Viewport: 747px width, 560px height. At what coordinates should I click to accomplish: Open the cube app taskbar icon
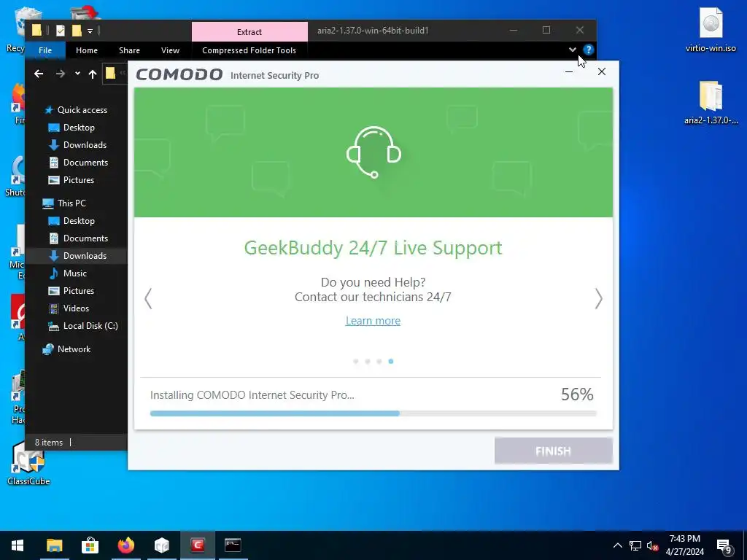tap(162, 545)
